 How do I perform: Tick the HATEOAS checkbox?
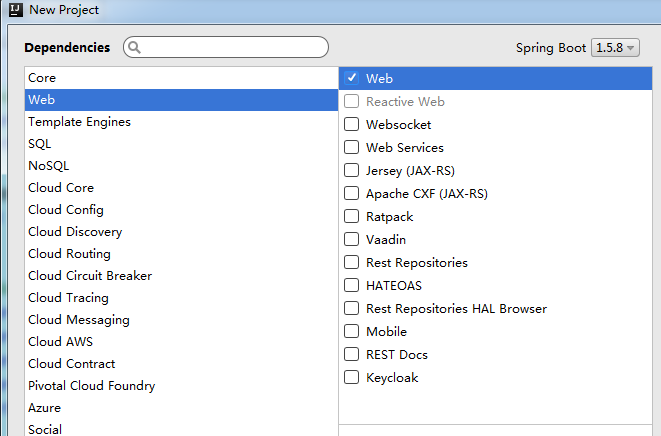(351, 285)
